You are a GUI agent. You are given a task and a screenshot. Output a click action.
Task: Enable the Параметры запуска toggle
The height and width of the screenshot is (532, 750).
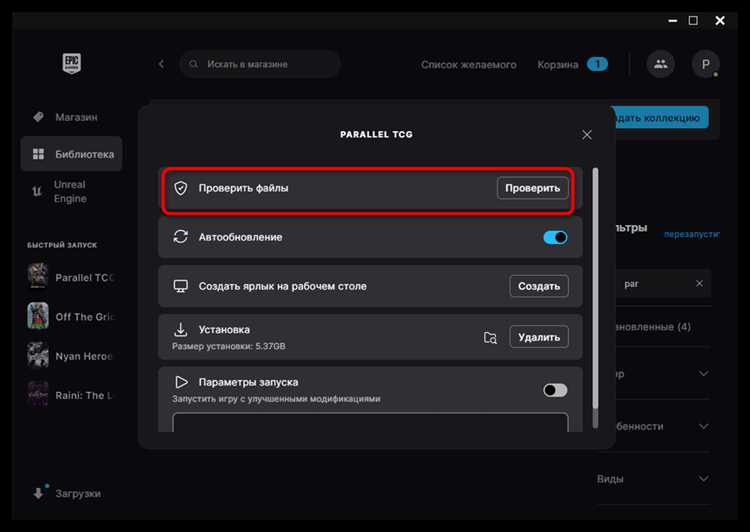[x=555, y=390]
